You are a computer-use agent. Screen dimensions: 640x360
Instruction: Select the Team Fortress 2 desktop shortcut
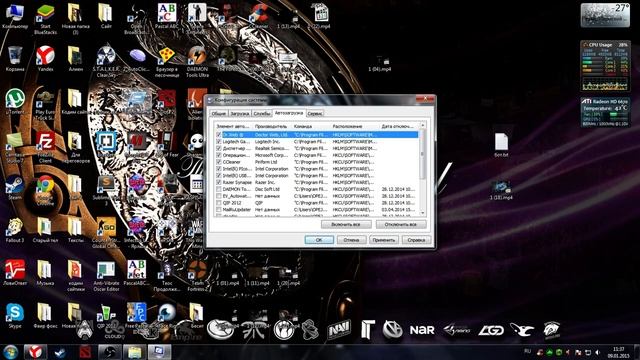click(197, 276)
